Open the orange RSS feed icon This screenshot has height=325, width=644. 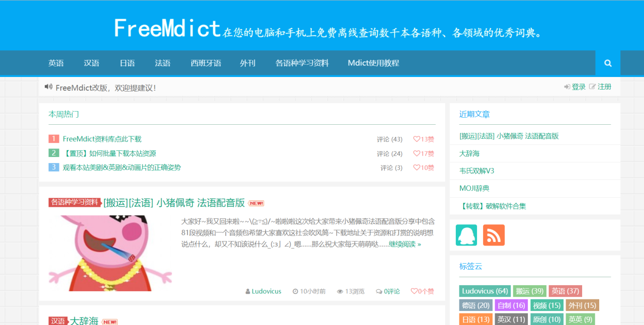(494, 235)
